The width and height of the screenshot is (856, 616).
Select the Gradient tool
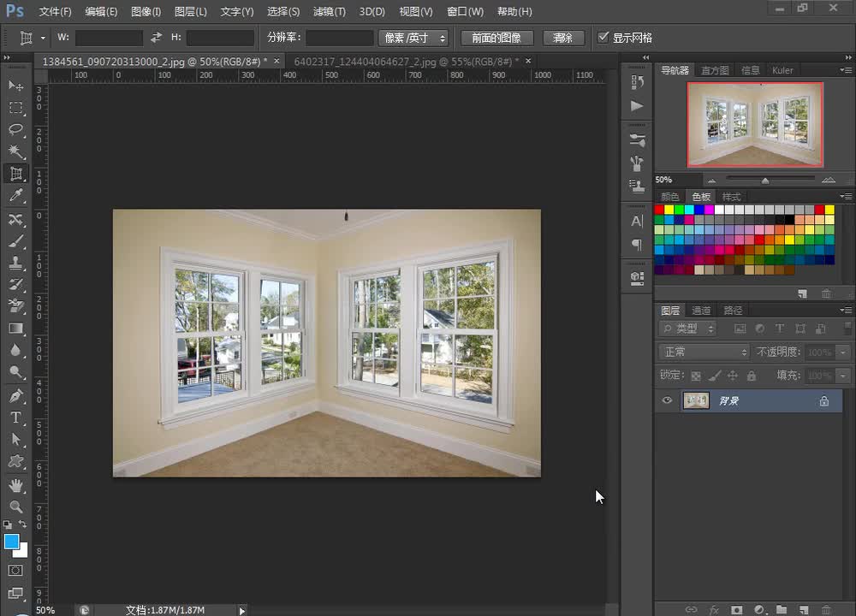click(x=15, y=328)
